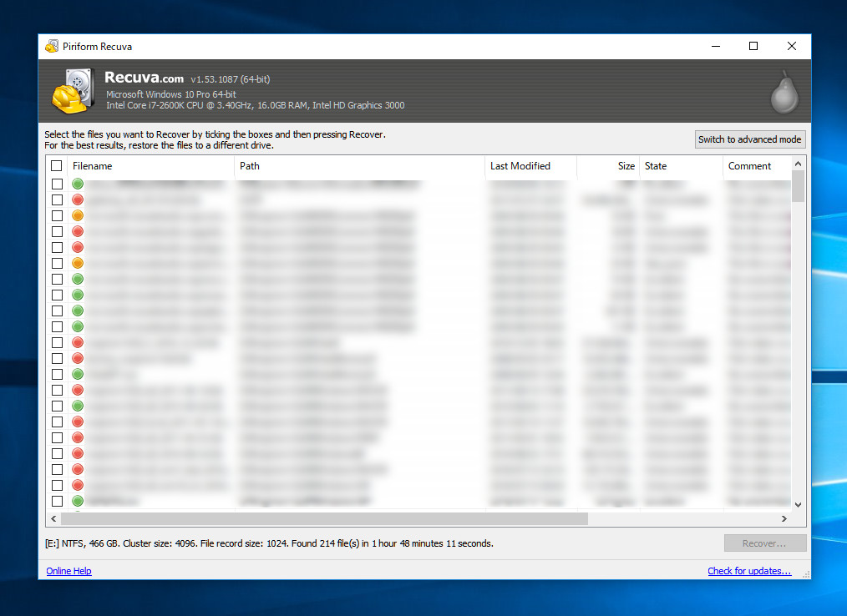This screenshot has width=847, height=616.
Task: Click the horizontal scrollbar thumb
Action: coord(324,518)
